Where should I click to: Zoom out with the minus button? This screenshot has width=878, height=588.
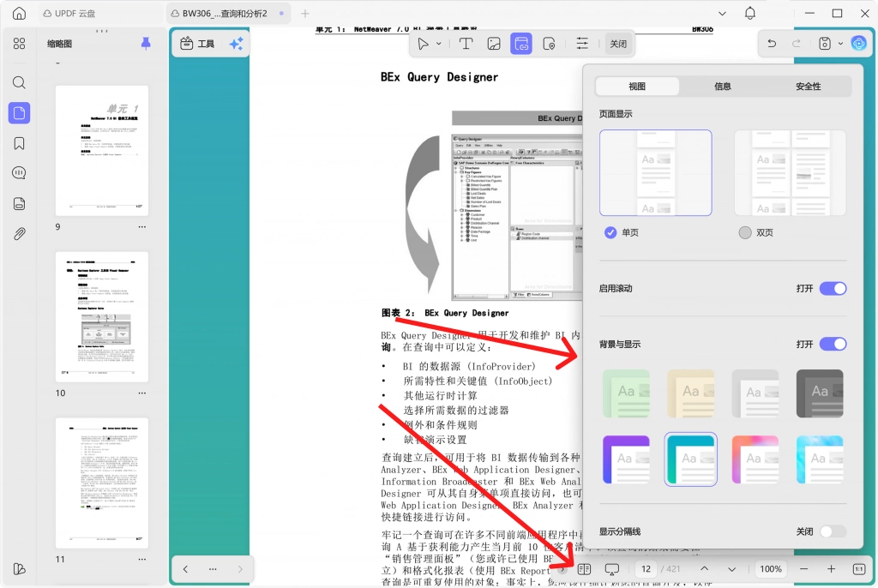coord(804,569)
